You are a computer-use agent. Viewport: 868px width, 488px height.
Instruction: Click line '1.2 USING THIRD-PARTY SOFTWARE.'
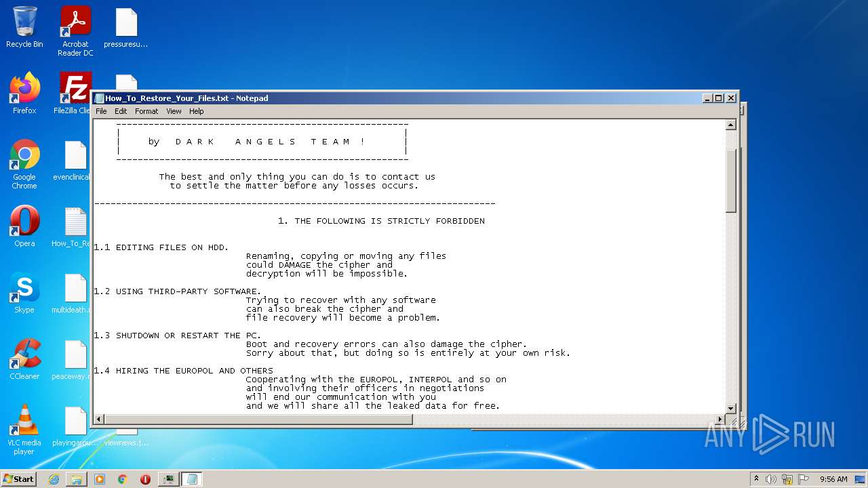178,291
